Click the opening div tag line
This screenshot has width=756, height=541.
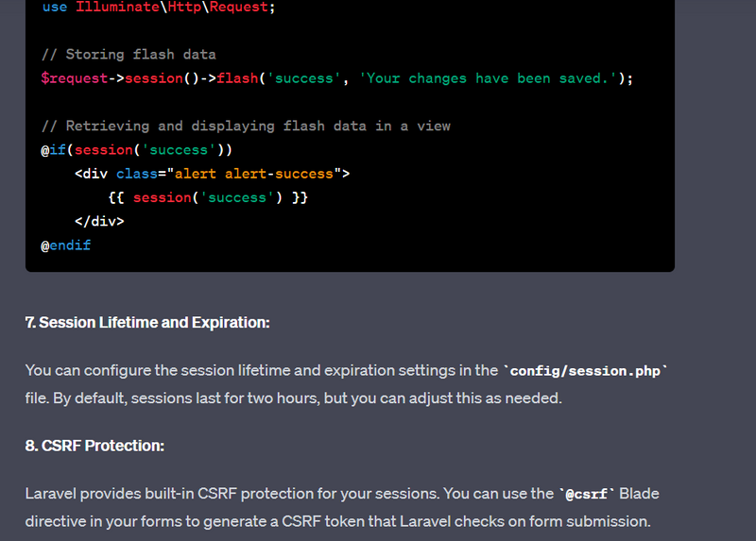pyautogui.click(x=212, y=174)
